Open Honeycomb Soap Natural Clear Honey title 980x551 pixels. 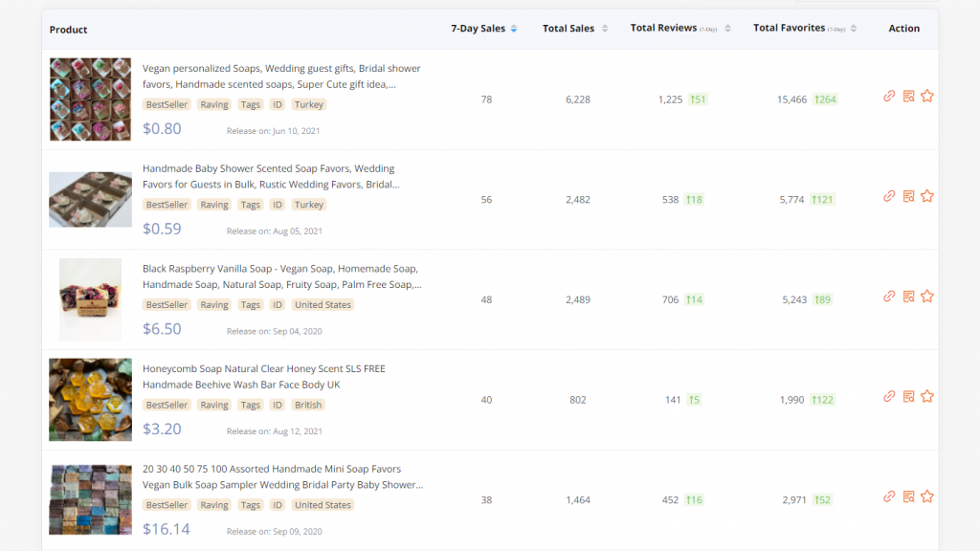pos(263,368)
